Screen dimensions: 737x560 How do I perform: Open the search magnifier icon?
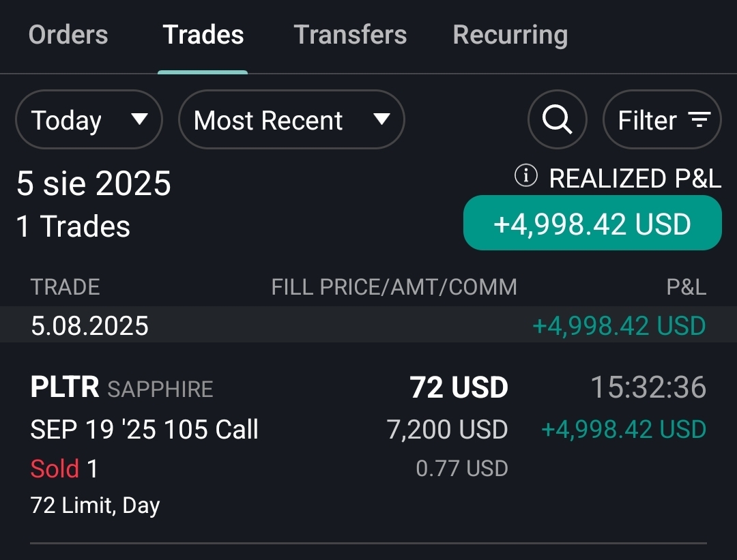(x=557, y=120)
